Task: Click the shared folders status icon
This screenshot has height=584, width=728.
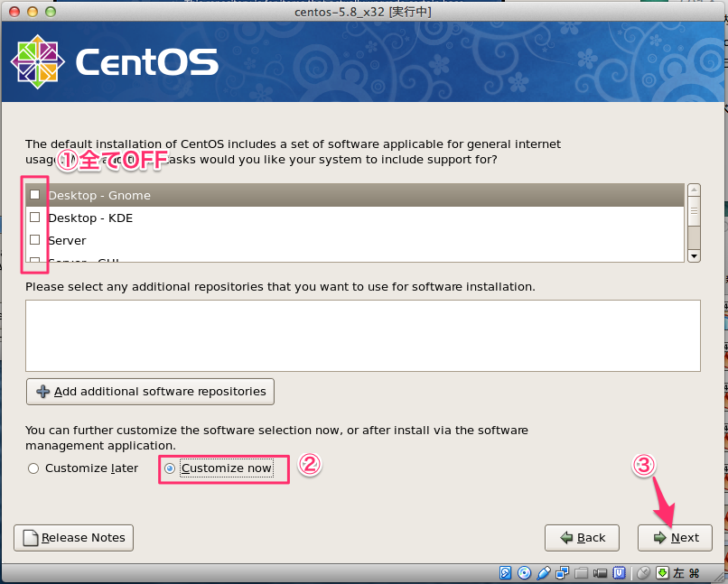Action: tap(582, 573)
